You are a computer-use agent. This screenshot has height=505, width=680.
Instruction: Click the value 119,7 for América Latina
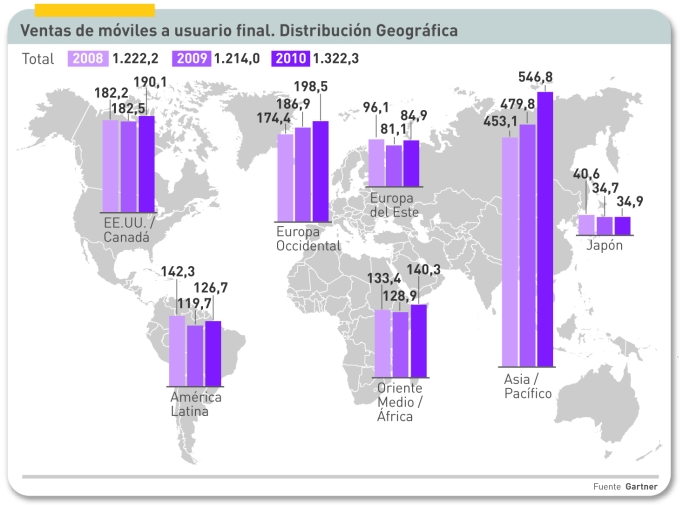[x=194, y=303]
